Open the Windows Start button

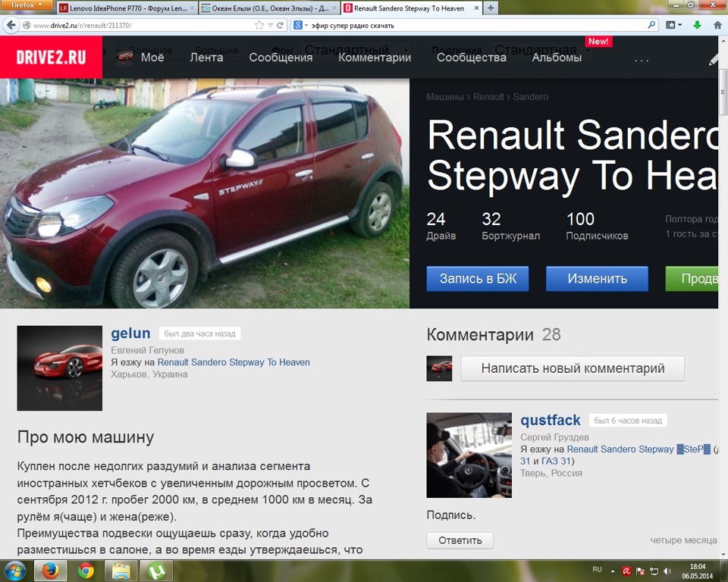(15, 571)
